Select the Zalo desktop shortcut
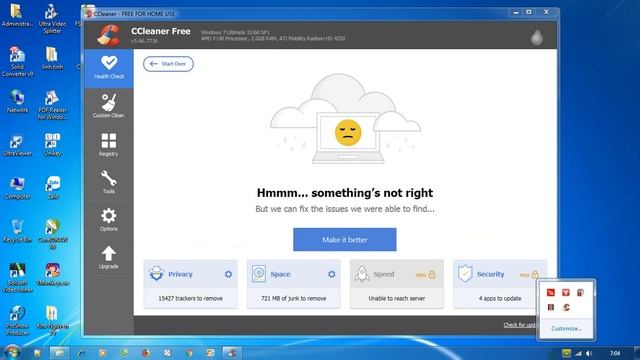This screenshot has height=360, width=640. point(53,188)
